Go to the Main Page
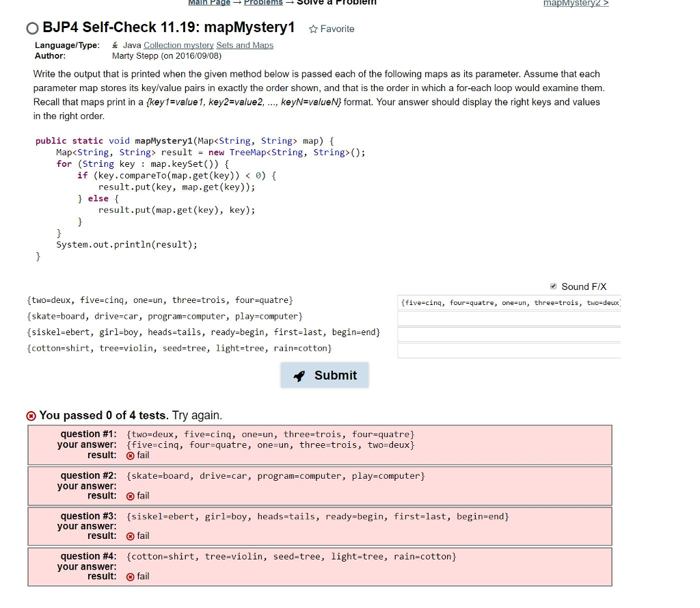 click(x=209, y=2)
